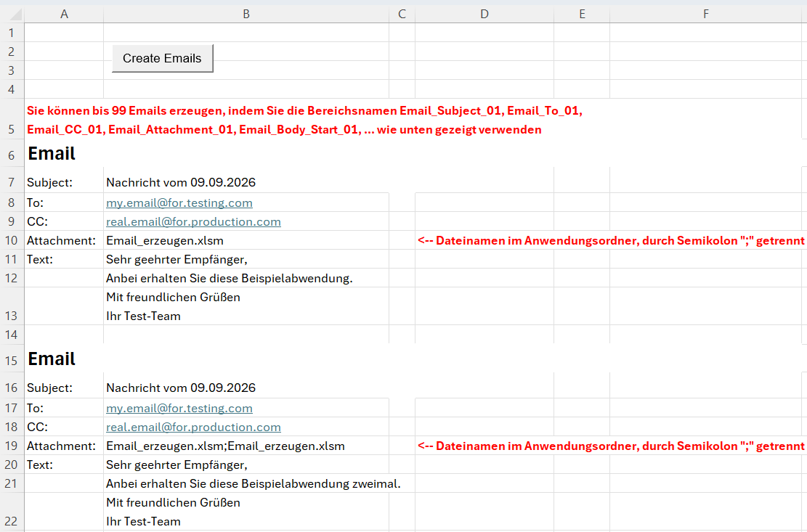Select 'Sehr geehrter Empfänger,' in row 20
807x532 pixels.
(x=177, y=465)
